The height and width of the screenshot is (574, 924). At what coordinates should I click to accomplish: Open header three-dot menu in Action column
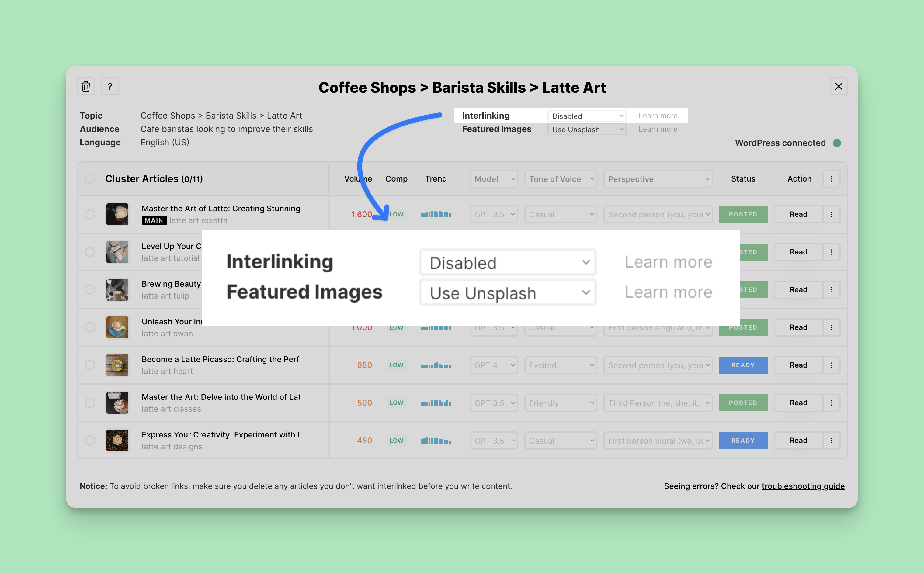(x=831, y=179)
